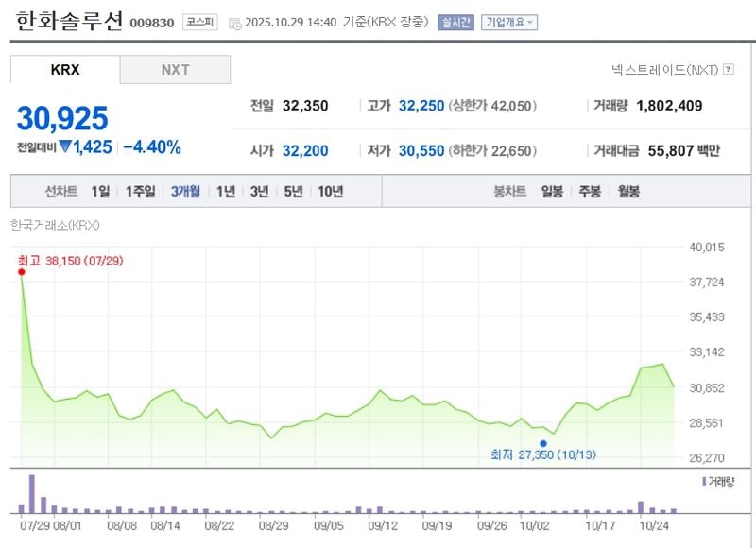Show the 일봉 daily candle chart

[x=552, y=191]
